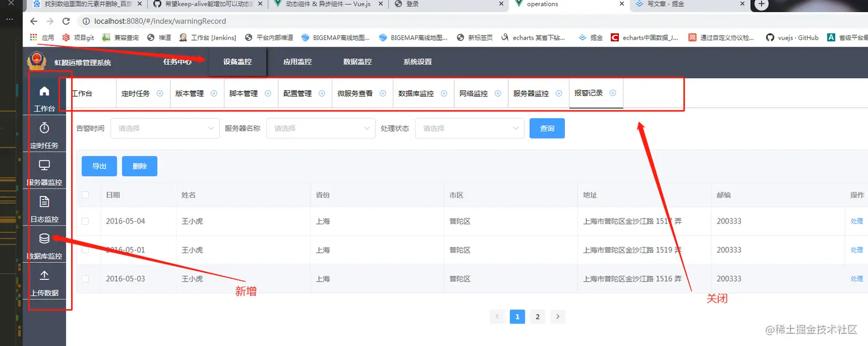Switch to the 微服务查看 page tab
This screenshot has height=346, width=868.
[355, 93]
